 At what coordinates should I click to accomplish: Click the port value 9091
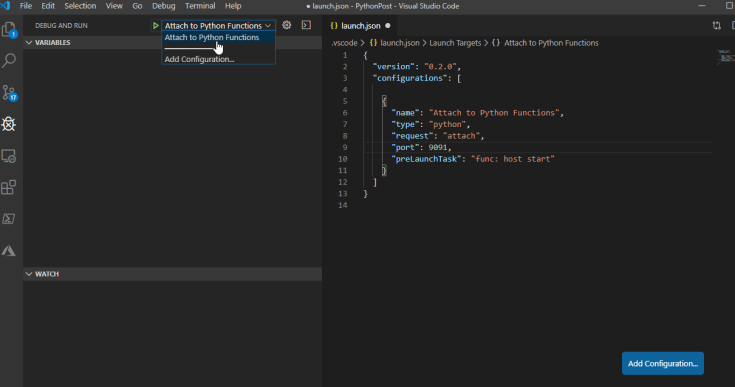(438, 148)
